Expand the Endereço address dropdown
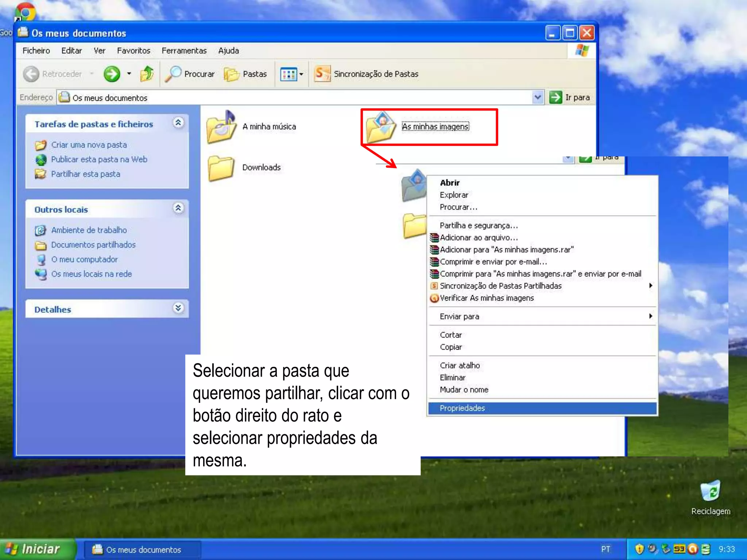Screen dimensions: 747x560 click(537, 97)
